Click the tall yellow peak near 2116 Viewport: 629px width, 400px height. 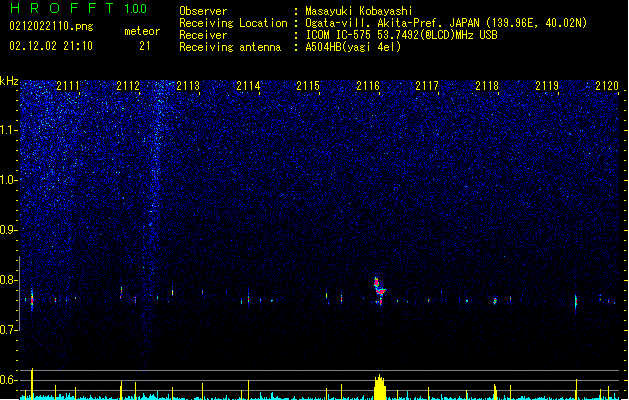(379, 387)
